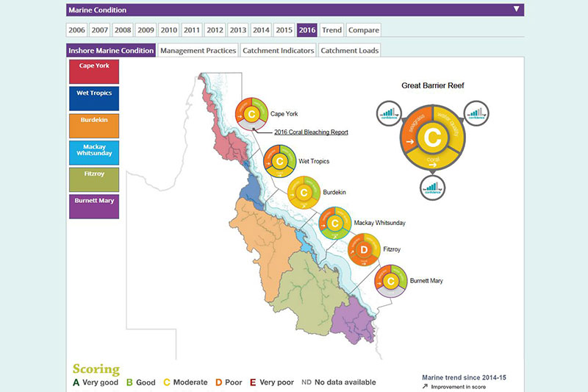Image resolution: width=588 pixels, height=392 pixels.
Task: Click the Fitzroy D score circle icon
Action: (x=363, y=251)
